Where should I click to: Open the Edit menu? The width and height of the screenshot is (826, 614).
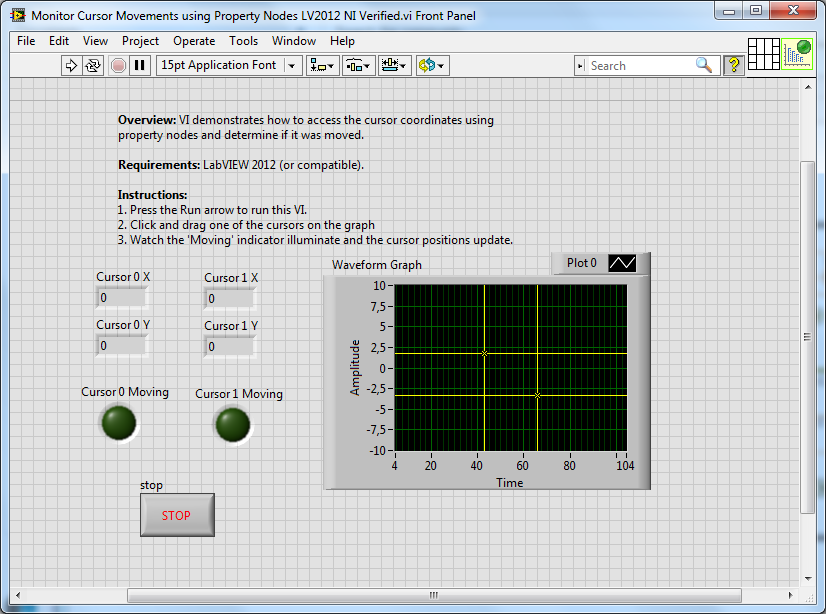59,41
